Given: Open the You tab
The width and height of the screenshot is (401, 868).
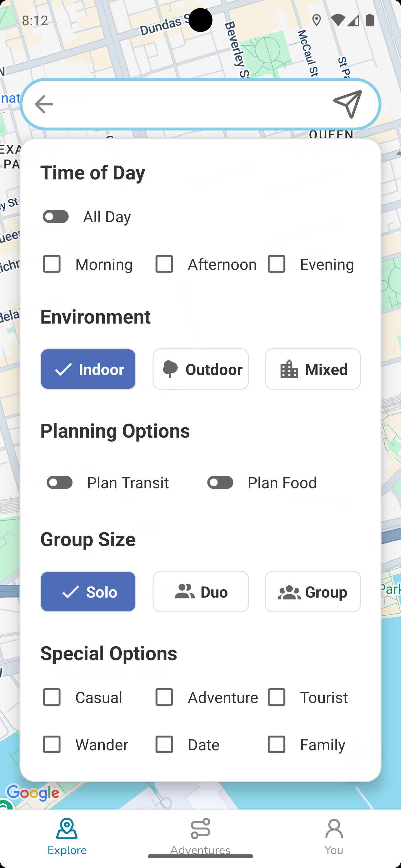Looking at the screenshot, I should tap(334, 831).
